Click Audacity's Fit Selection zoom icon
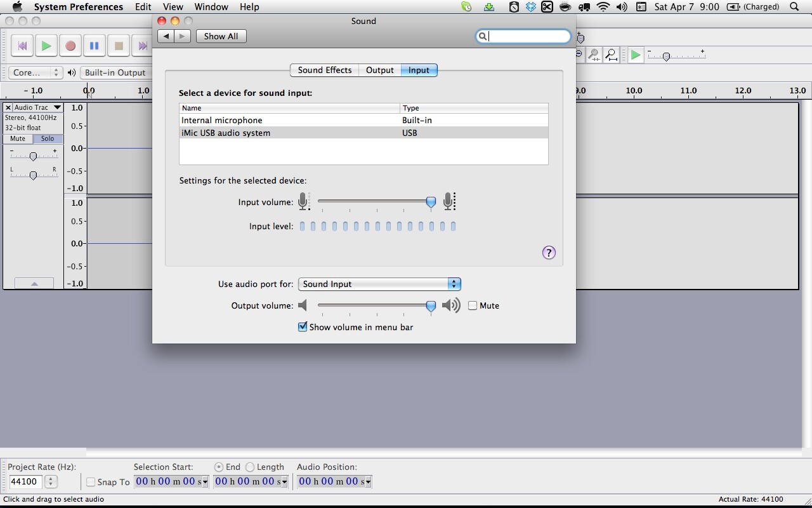Image resolution: width=812 pixels, height=508 pixels. (x=594, y=55)
